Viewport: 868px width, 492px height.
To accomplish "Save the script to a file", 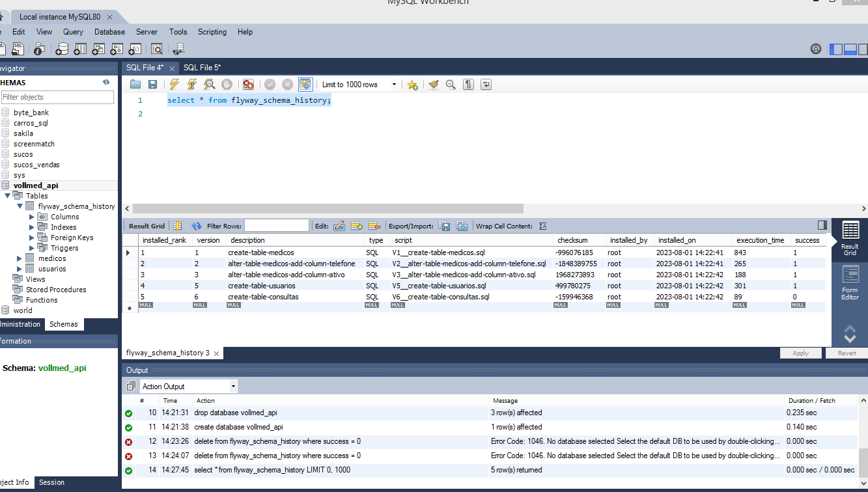I will pyautogui.click(x=152, y=85).
